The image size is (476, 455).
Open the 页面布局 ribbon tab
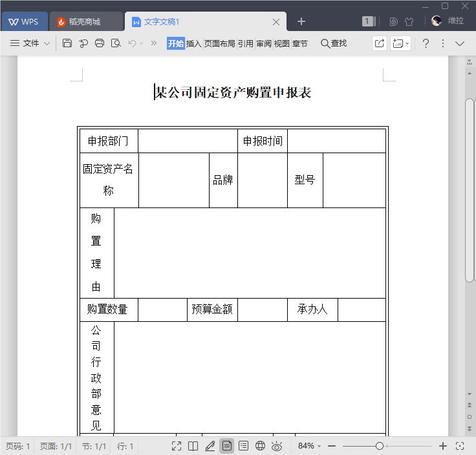(219, 43)
